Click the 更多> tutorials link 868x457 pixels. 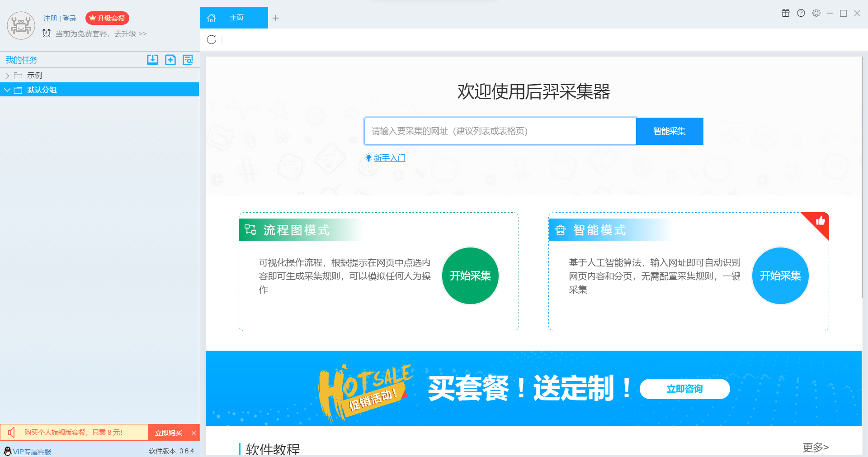tap(816, 447)
